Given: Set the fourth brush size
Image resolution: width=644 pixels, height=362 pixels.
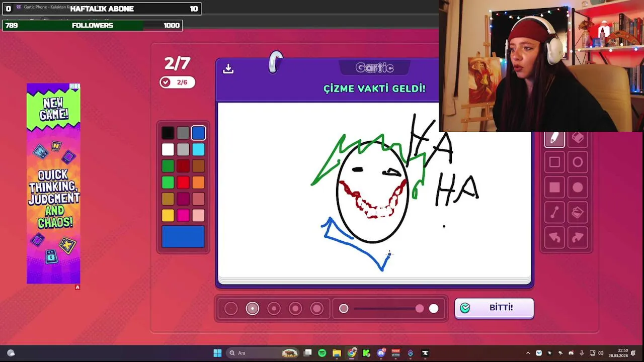Looking at the screenshot, I should click(295, 308).
